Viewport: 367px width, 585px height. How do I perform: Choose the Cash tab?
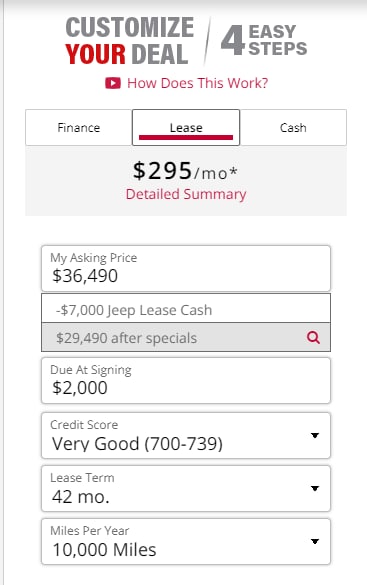pyautogui.click(x=293, y=128)
